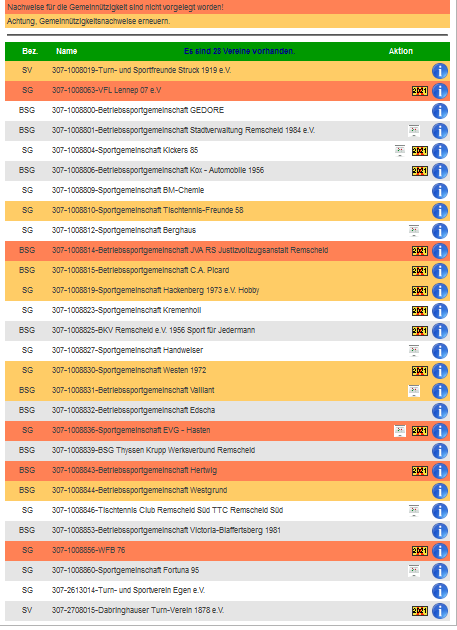Click text 'Es sind 28 Vereine vorhanden.'
Viewport: 457px width, 630px height.
(239, 51)
